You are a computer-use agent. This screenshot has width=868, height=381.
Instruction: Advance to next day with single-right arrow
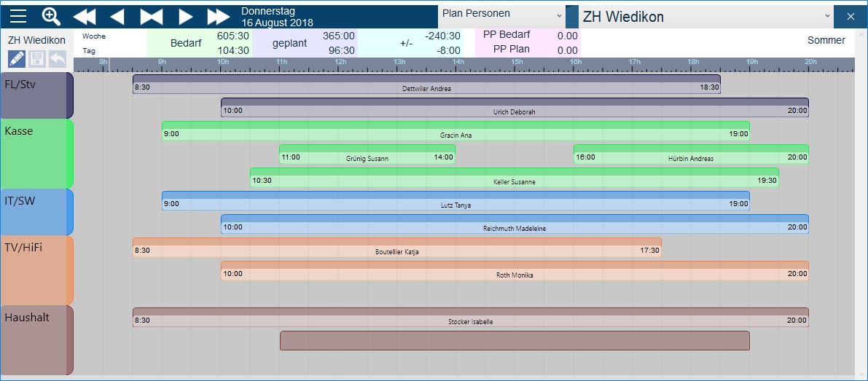click(185, 16)
